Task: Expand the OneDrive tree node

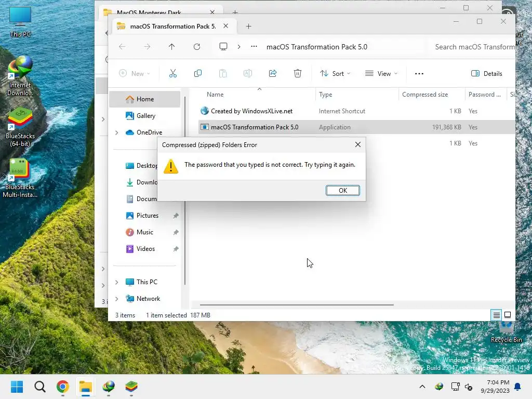Action: (117, 132)
